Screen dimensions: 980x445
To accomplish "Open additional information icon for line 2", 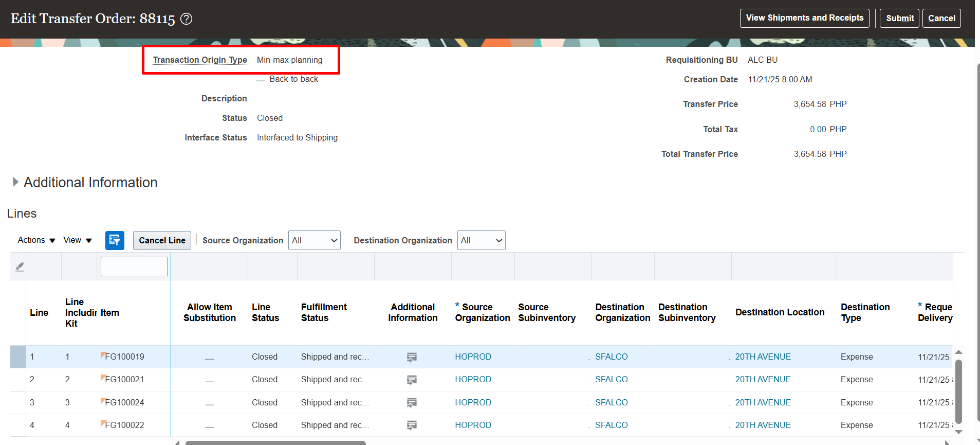I will point(412,380).
